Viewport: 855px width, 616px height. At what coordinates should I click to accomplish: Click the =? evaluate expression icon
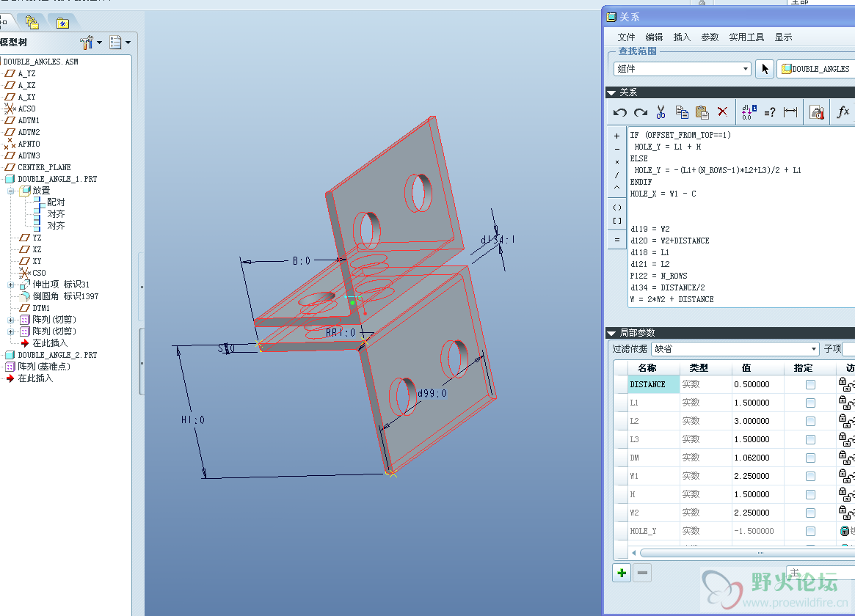pyautogui.click(x=769, y=112)
